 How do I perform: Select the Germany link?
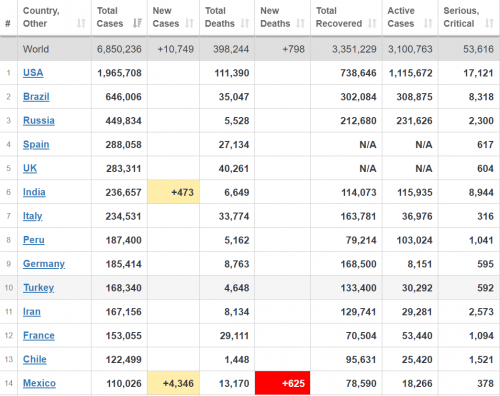[x=44, y=264]
